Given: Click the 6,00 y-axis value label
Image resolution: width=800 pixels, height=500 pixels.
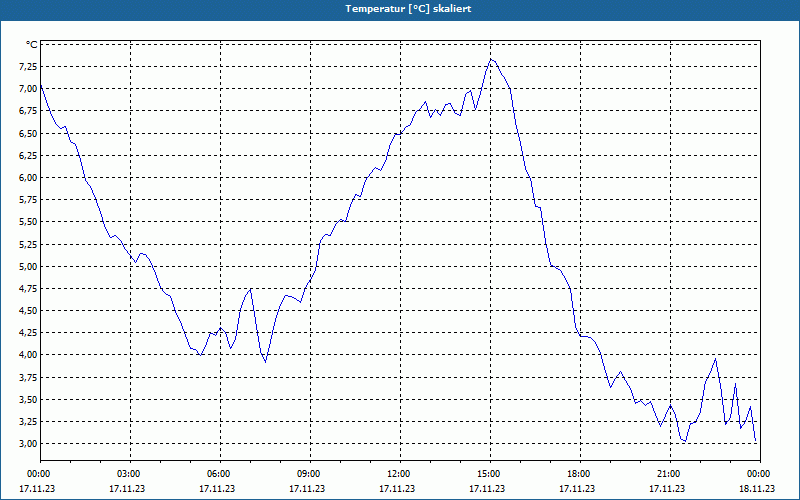Looking at the screenshot, I should tap(30, 178).
